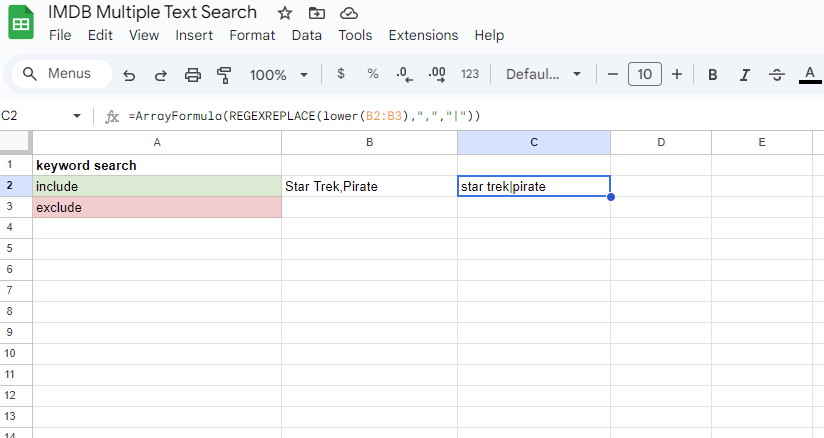
Task: Click the select-all corner box
Action: point(15,142)
